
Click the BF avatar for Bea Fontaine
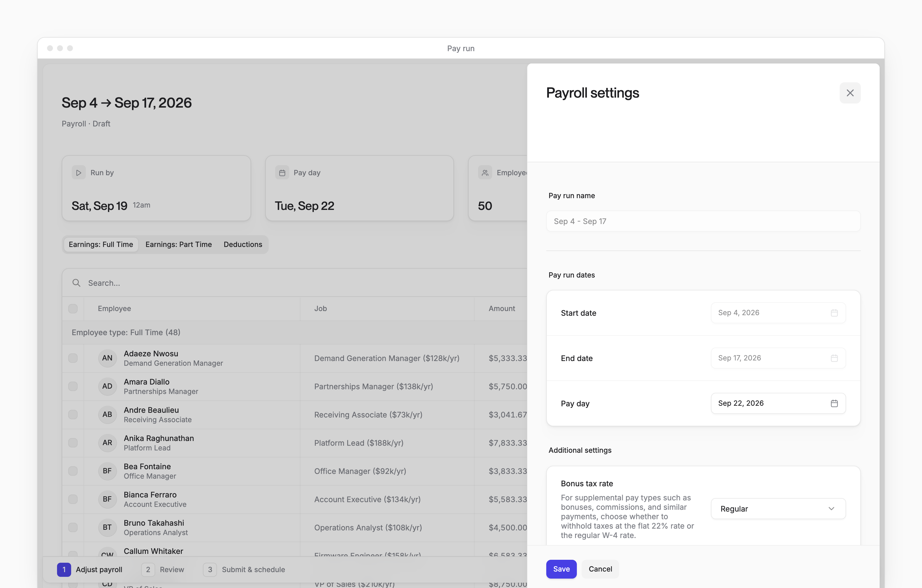tap(107, 471)
